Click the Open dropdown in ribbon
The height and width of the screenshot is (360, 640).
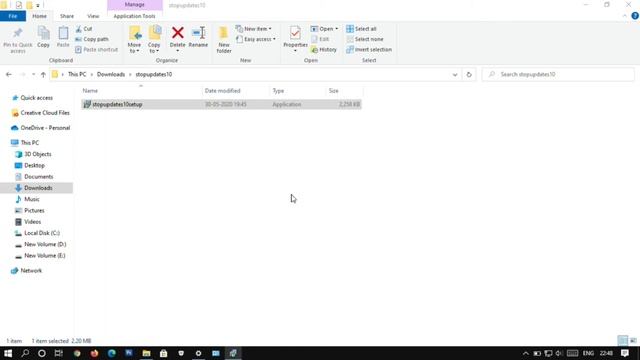tap(324, 29)
